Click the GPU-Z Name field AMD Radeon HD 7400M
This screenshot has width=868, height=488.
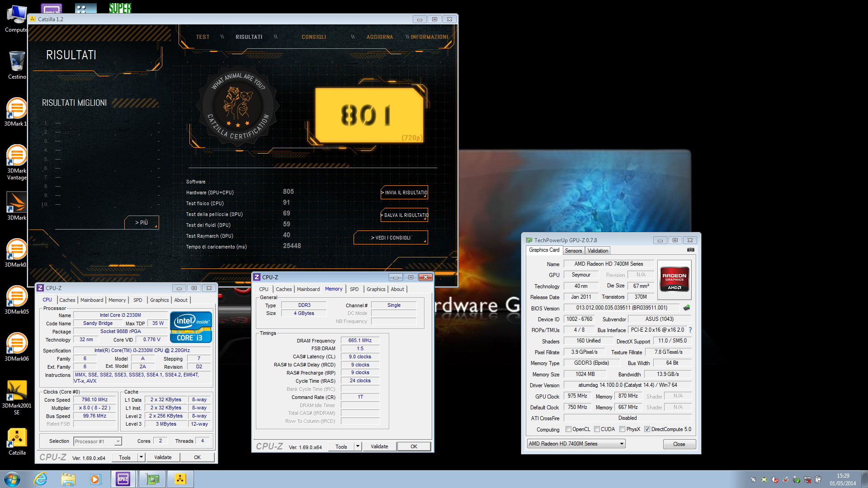click(609, 264)
